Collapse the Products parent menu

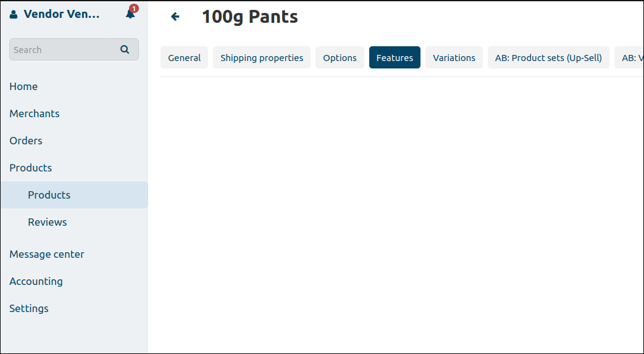pyautogui.click(x=31, y=168)
